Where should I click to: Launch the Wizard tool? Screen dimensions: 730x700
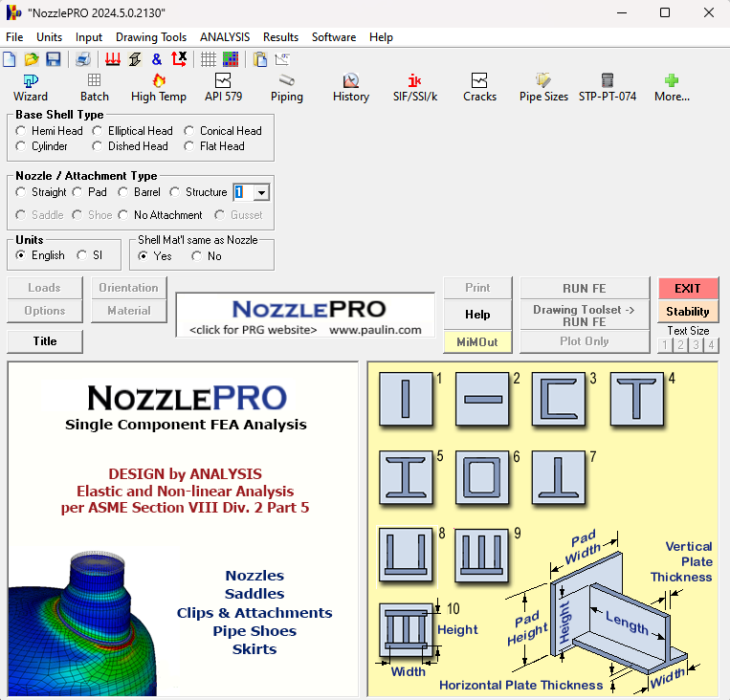point(31,88)
